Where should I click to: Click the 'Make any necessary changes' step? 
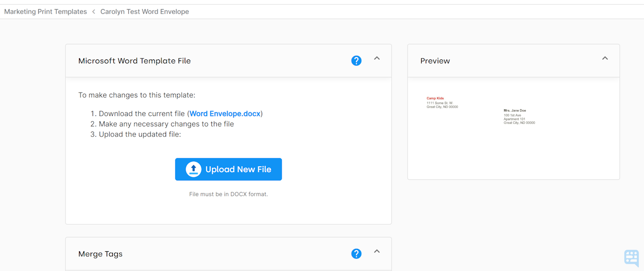(x=166, y=124)
